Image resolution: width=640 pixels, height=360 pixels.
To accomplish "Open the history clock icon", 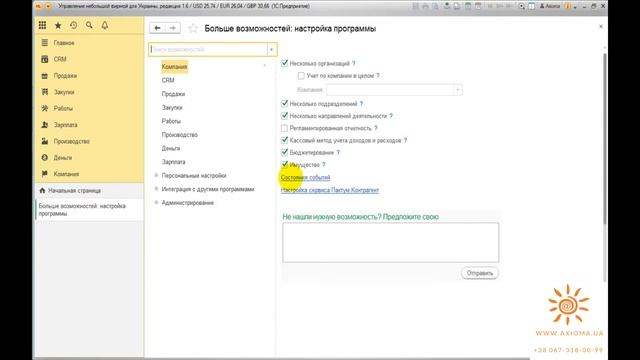I will click(x=73, y=25).
